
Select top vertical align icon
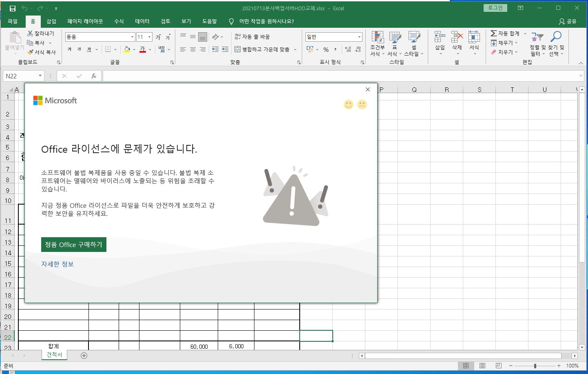pyautogui.click(x=183, y=36)
